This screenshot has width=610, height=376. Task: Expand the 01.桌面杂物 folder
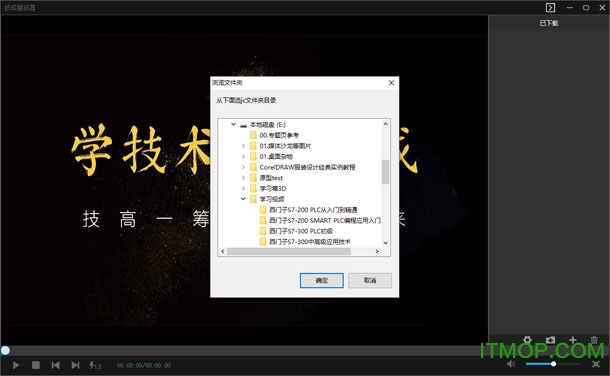243,156
